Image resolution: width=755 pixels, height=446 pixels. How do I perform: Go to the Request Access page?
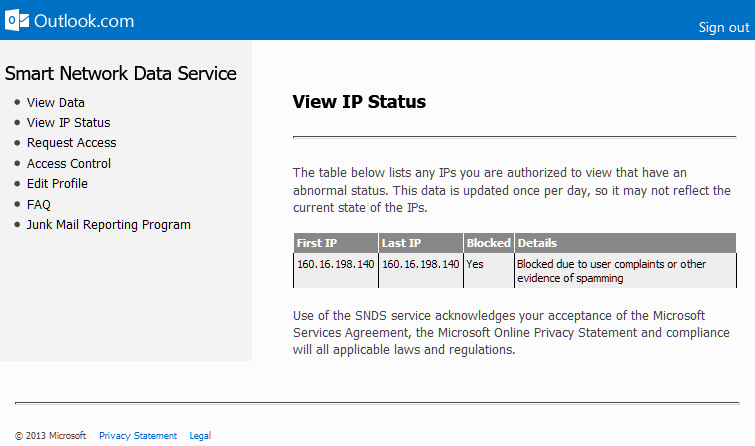71,143
